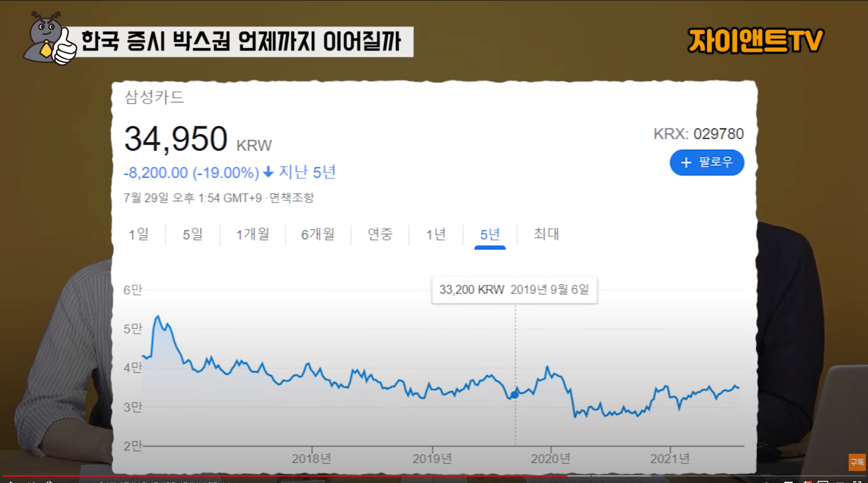The image size is (868, 483).
Task: Open the 6개월 chart tab
Action: [x=318, y=234]
